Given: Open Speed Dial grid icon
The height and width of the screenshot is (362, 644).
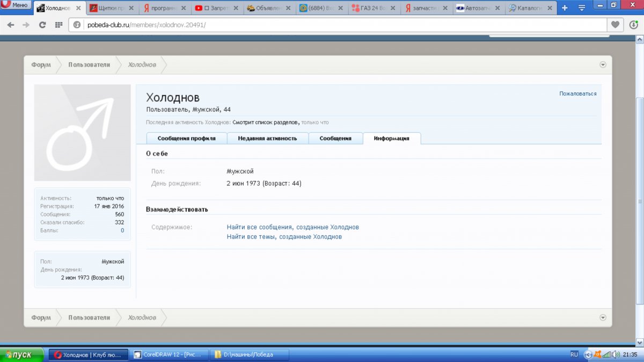Looking at the screenshot, I should tap(58, 25).
